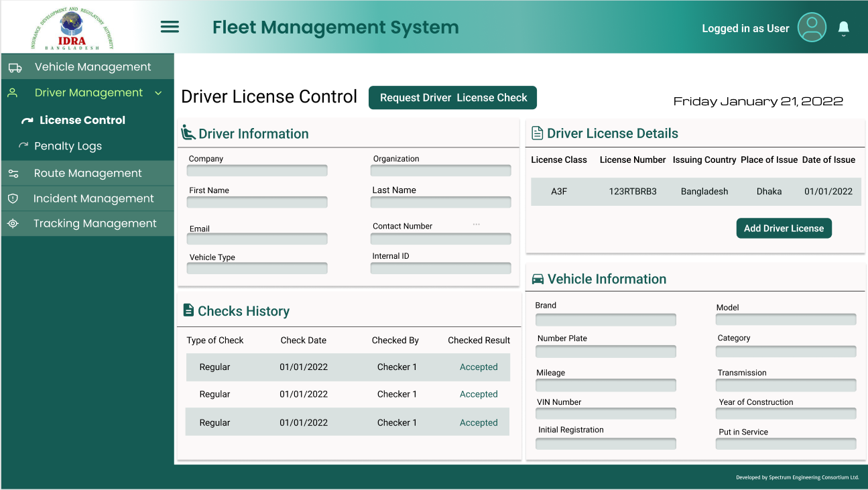868x490 pixels.
Task: Open Route Management menu
Action: coord(87,173)
